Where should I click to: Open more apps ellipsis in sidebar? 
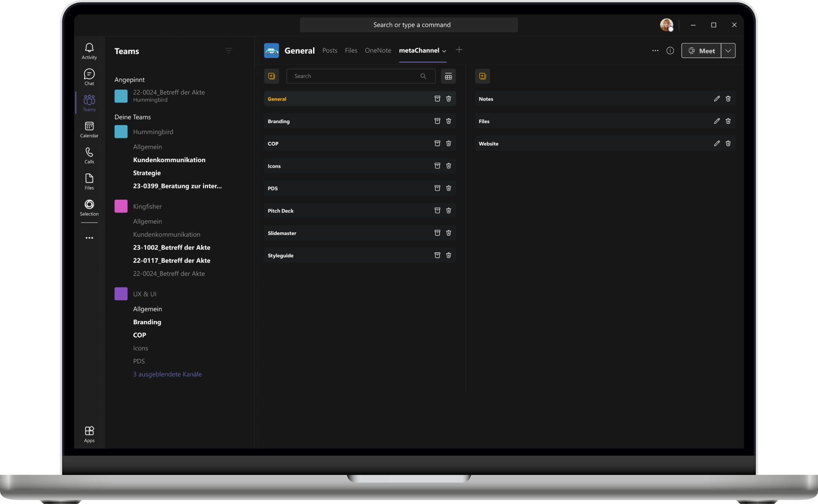89,238
